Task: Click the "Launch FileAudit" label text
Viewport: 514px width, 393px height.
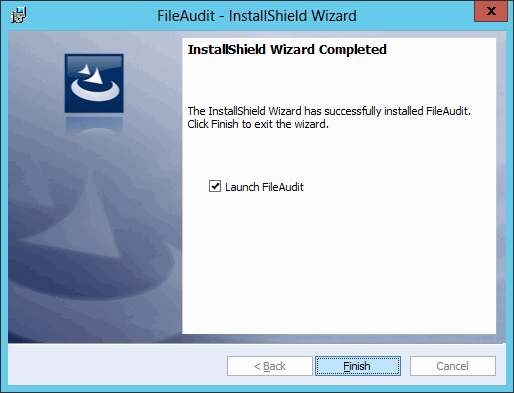Action: point(264,187)
